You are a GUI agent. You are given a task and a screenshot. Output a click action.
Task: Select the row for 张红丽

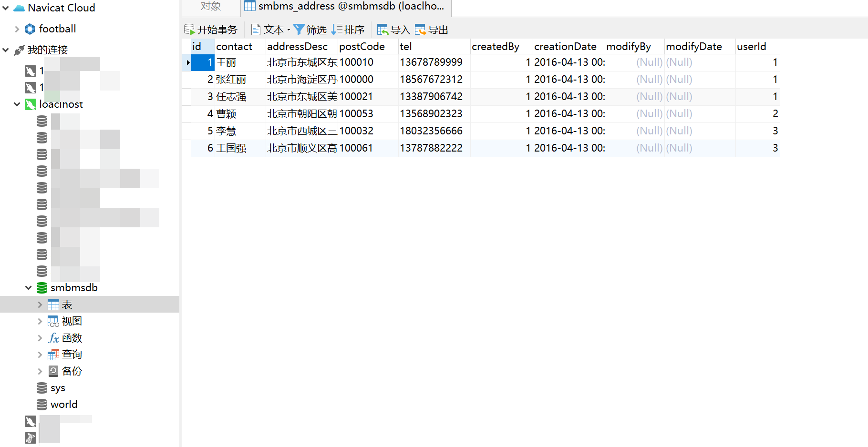click(232, 79)
